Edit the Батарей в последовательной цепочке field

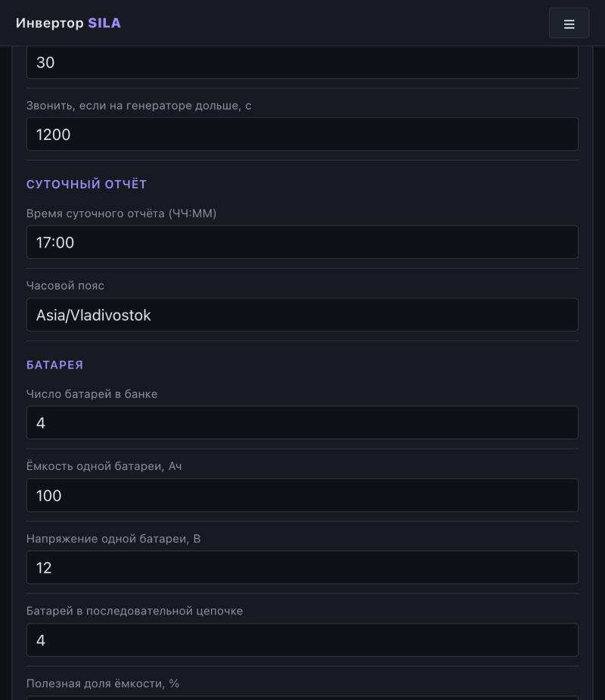pyautogui.click(x=302, y=640)
